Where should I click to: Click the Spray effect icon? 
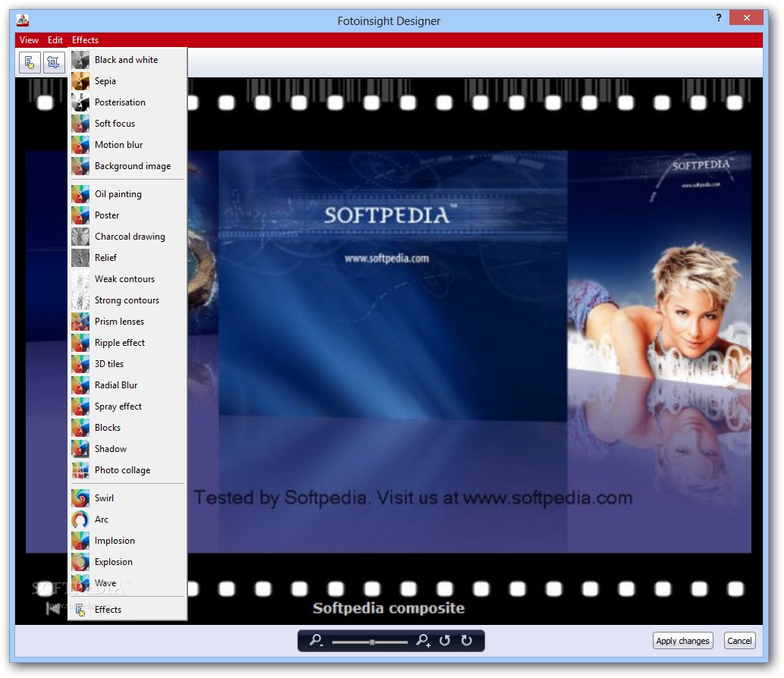coord(80,406)
